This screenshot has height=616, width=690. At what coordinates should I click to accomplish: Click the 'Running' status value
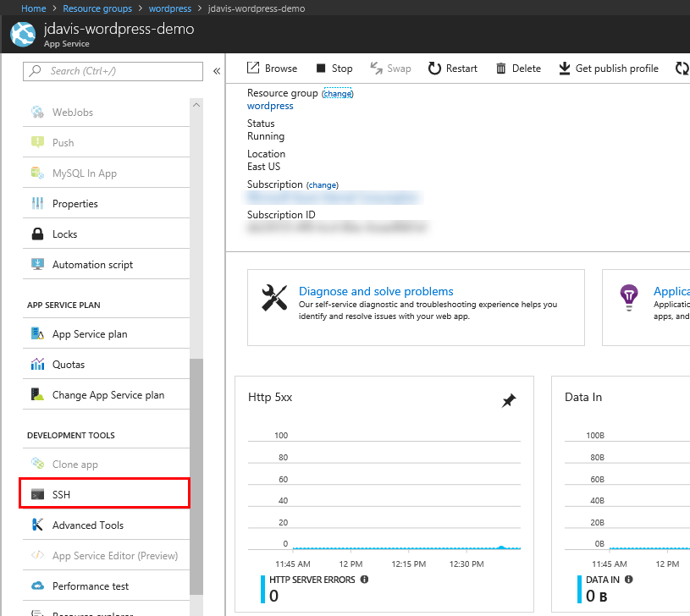(266, 136)
